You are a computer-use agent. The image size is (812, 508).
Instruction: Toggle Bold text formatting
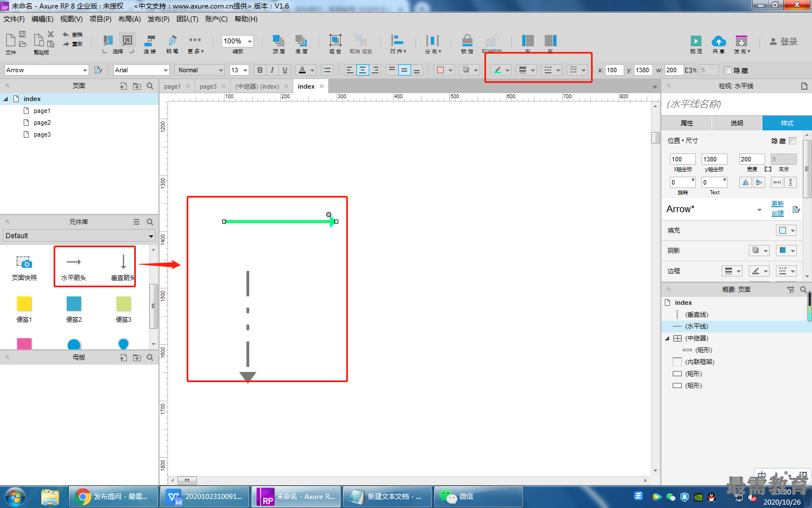click(259, 70)
